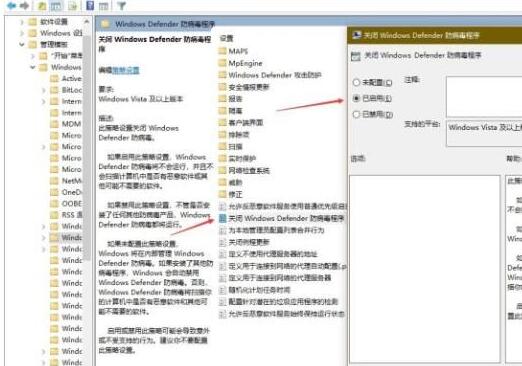The image size is (522, 366).
Task: Click the Forward arrow toolbar icon
Action: [24, 6]
